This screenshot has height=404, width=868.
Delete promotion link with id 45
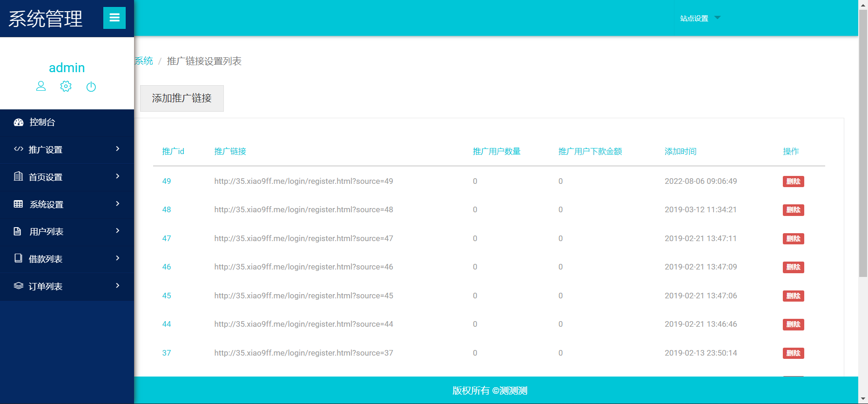793,296
